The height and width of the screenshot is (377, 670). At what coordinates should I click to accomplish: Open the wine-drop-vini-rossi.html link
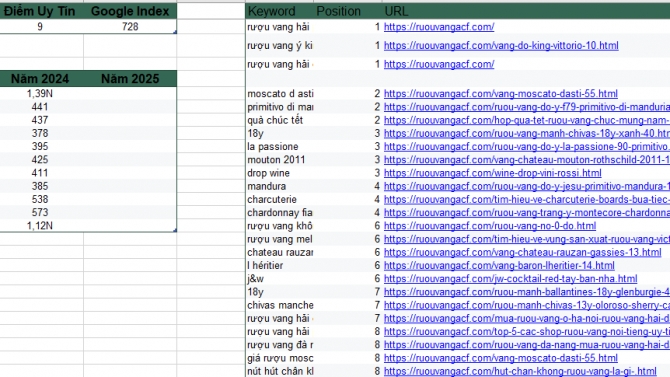point(492,173)
